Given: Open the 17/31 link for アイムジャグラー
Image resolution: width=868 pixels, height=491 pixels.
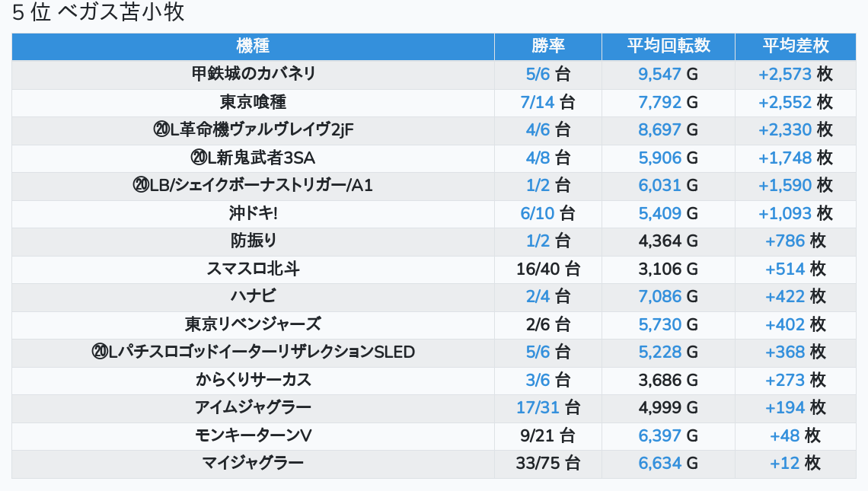Looking at the screenshot, I should [x=538, y=407].
